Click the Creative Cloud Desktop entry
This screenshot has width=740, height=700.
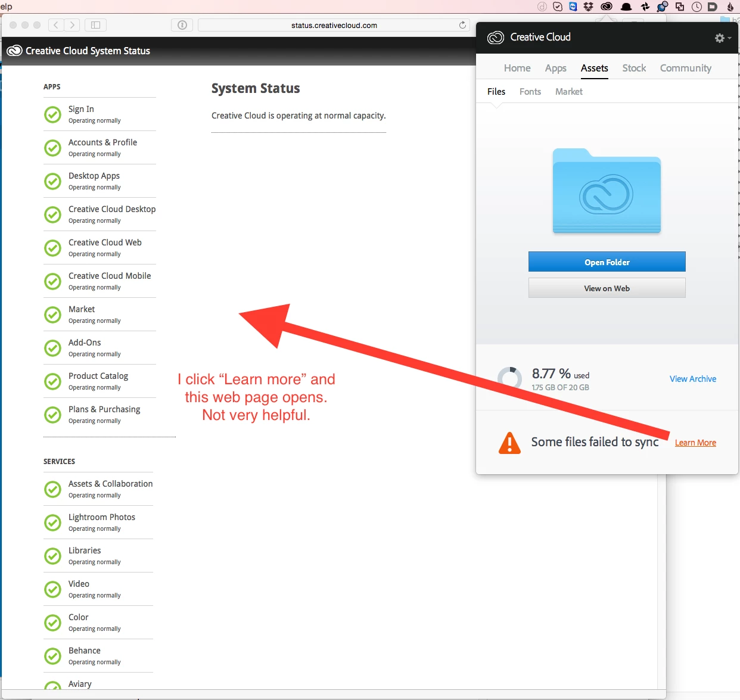pyautogui.click(x=100, y=214)
